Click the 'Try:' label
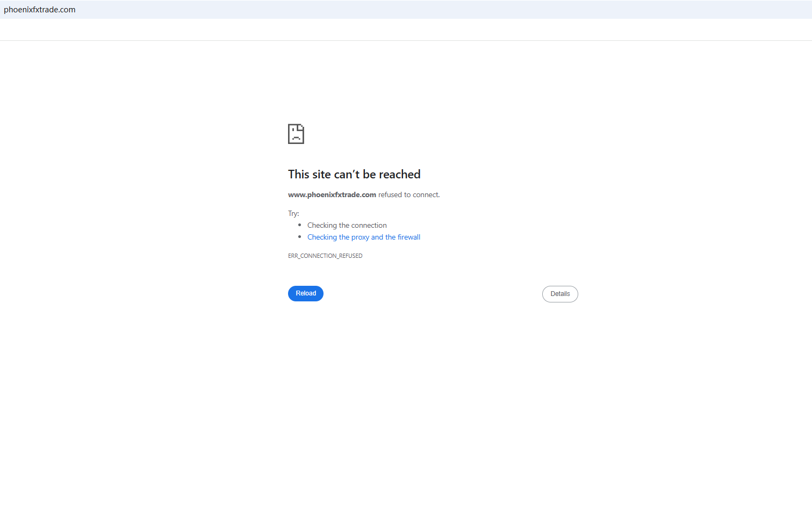Screen dimensions: 812x527 pos(293,213)
